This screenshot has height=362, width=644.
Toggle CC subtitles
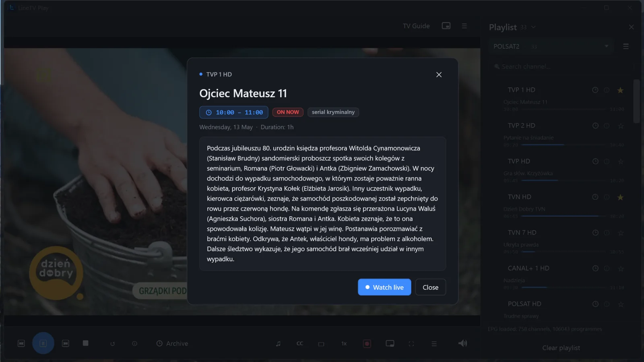coord(300,343)
